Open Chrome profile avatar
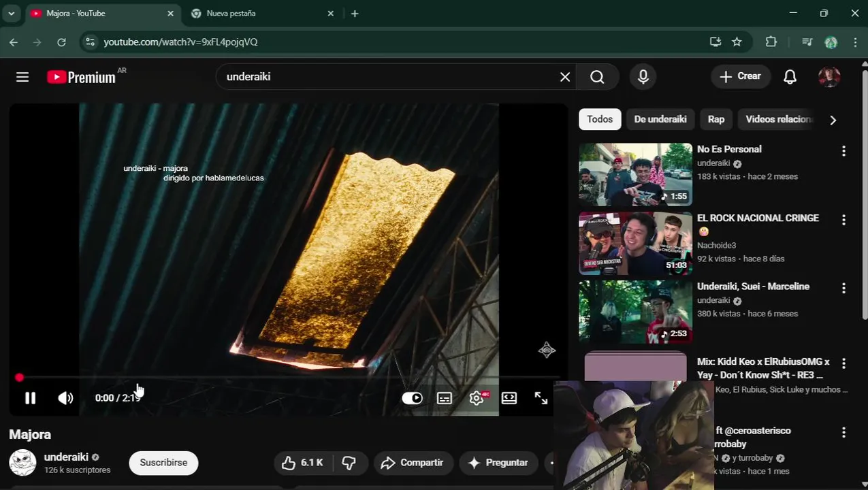 (831, 42)
